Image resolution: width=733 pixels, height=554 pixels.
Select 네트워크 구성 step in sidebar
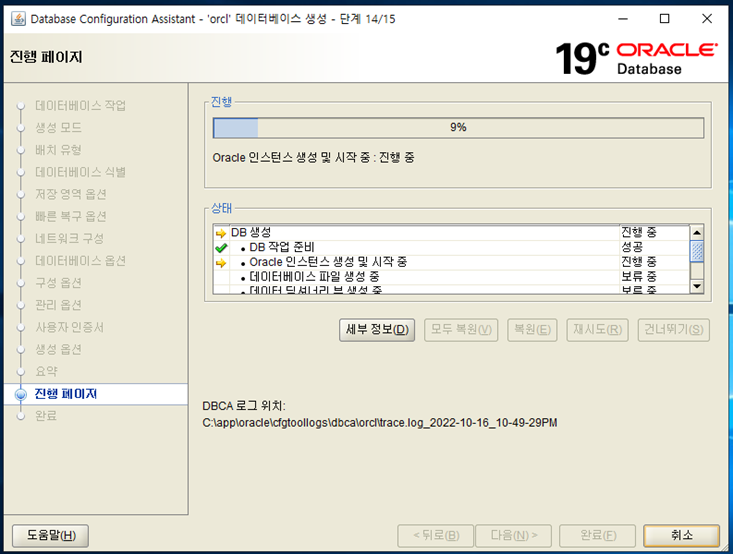(70, 238)
